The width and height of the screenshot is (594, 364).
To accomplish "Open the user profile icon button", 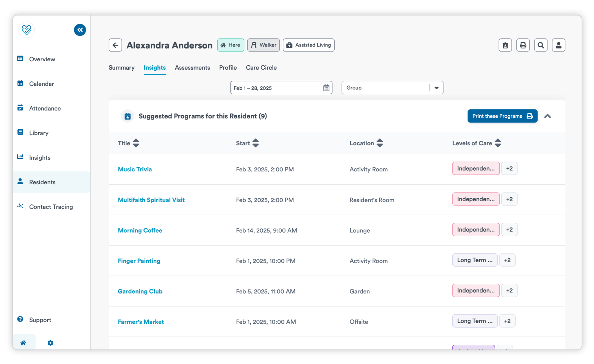I will (x=559, y=45).
